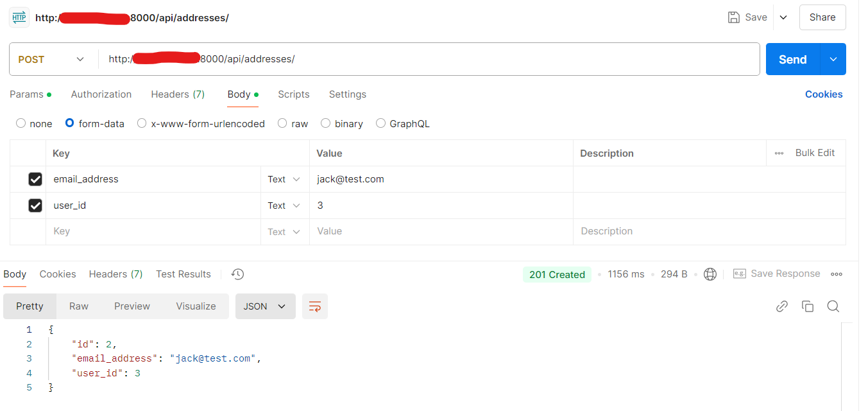The height and width of the screenshot is (411, 868).
Task: Search the response body
Action: (833, 306)
